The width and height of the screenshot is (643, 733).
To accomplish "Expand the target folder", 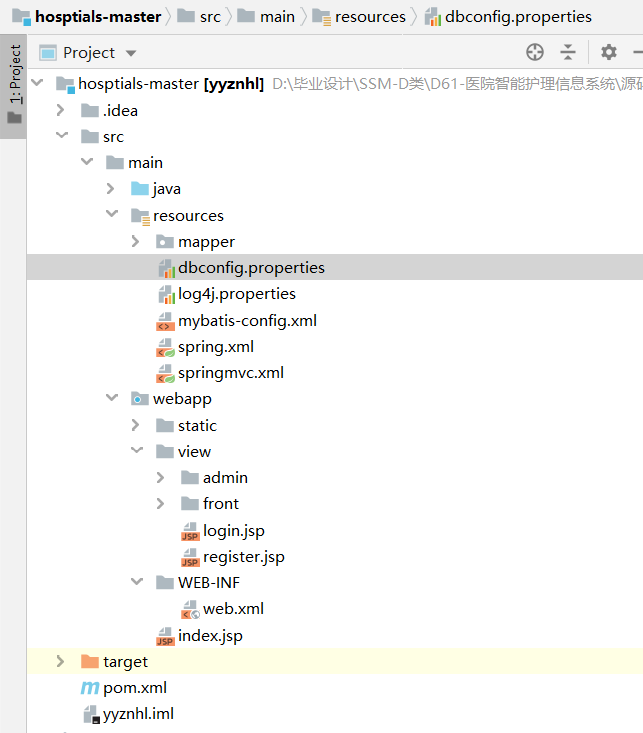I will (x=61, y=662).
